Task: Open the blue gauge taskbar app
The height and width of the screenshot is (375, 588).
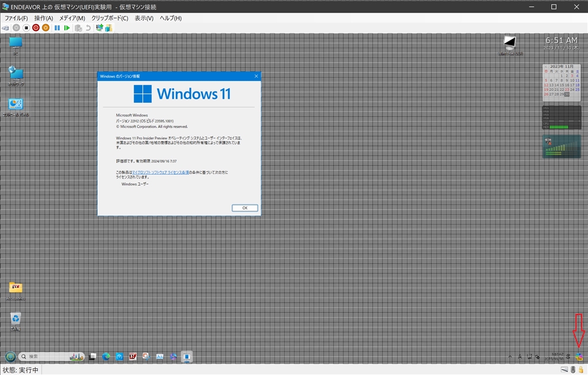Action: 119,356
